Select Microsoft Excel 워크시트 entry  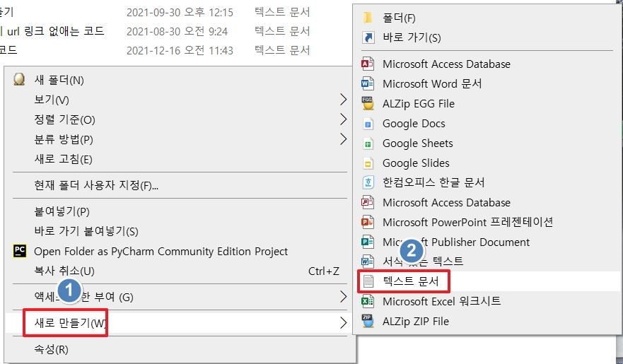[x=441, y=301]
